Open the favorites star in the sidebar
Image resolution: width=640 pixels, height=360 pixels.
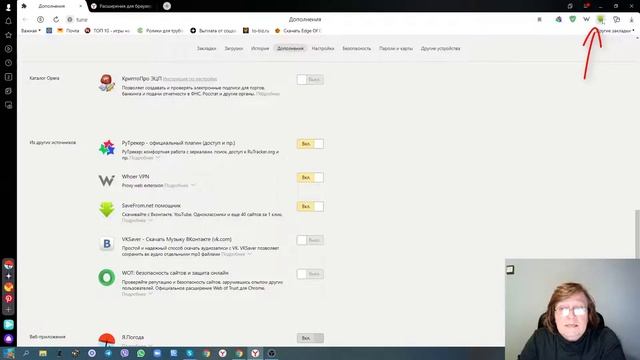pos(8,35)
